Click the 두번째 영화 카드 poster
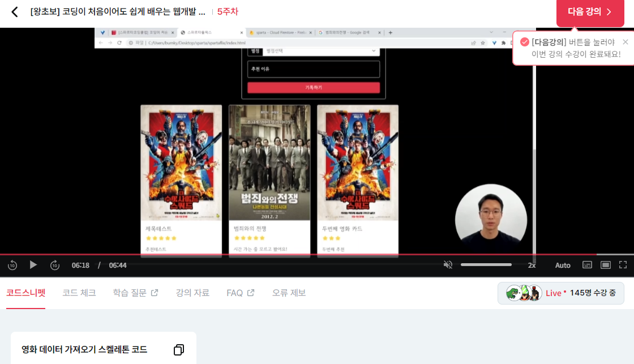The width and height of the screenshot is (634, 364). pyautogui.click(x=358, y=162)
